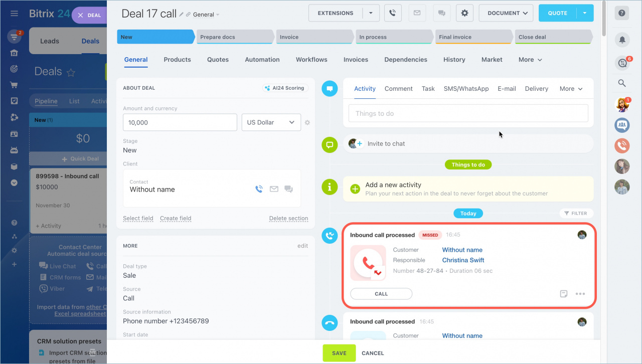The image size is (642, 364).
Task: Open chat with contact Without name
Action: pyautogui.click(x=288, y=189)
